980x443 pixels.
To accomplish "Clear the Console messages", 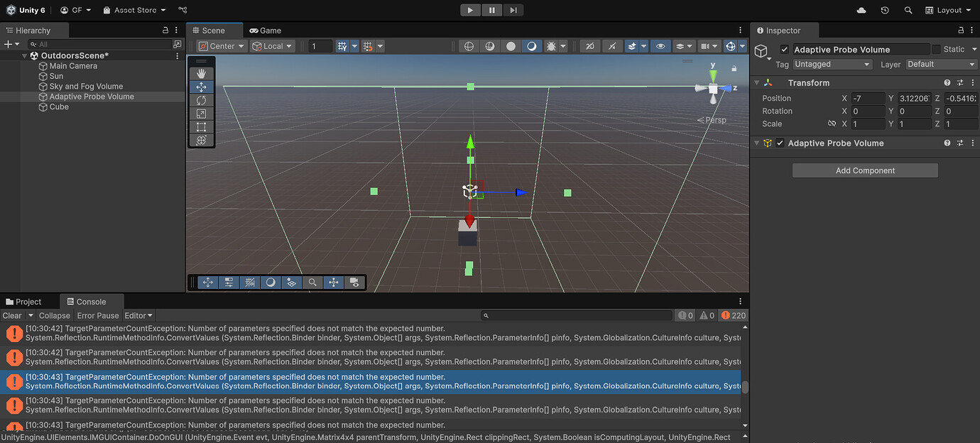I will click(11, 315).
